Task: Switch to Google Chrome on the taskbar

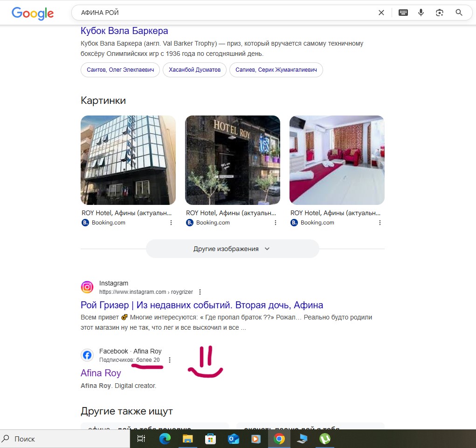Action: [x=279, y=439]
